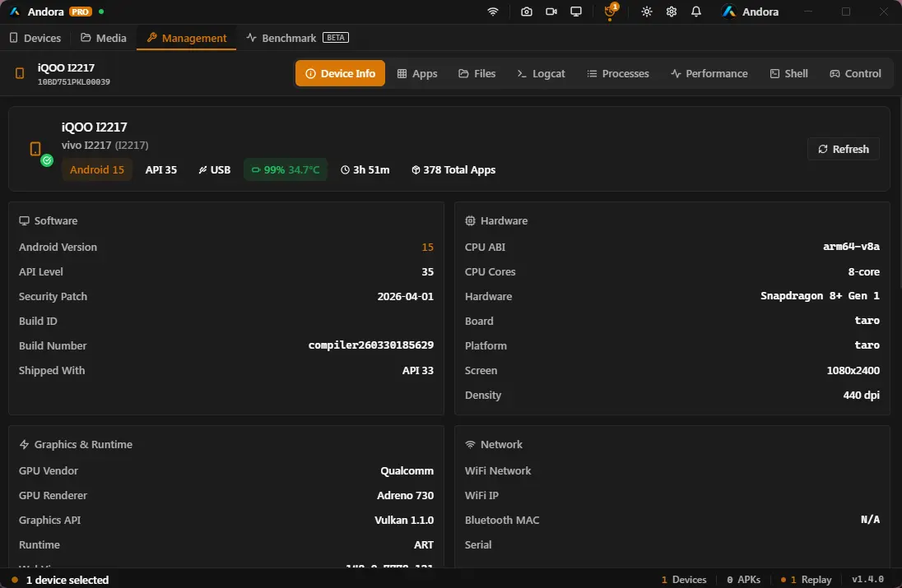902x588 pixels.
Task: Click the uptime 3h 51m indicator
Action: (365, 169)
